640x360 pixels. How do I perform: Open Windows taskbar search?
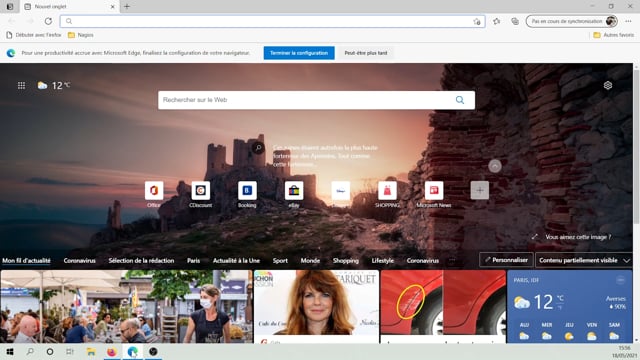tap(30, 351)
